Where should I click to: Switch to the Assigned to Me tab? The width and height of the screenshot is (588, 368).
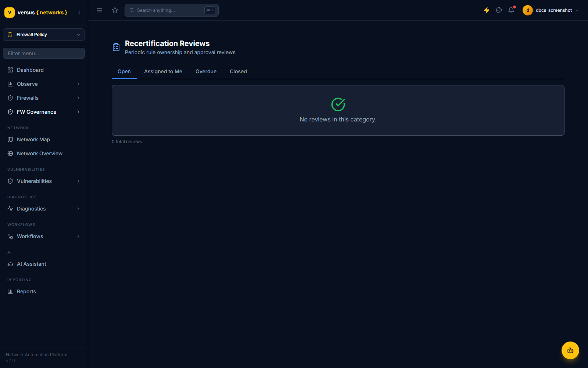coord(163,71)
